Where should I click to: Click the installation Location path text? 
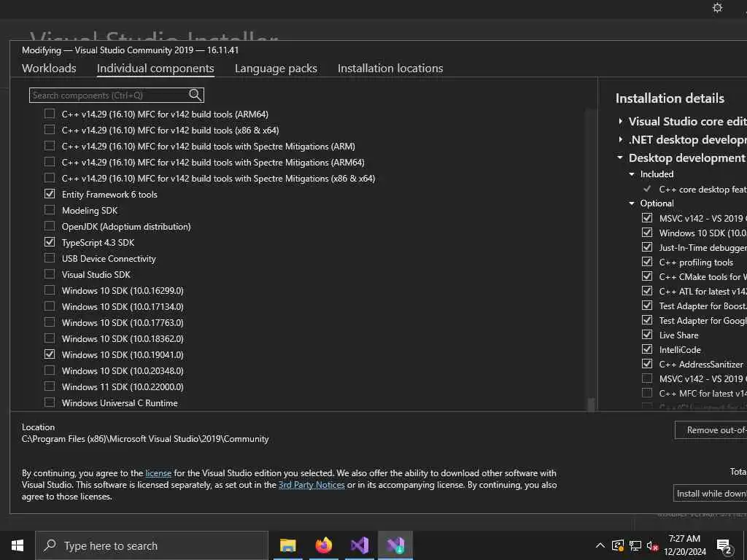[x=145, y=438]
